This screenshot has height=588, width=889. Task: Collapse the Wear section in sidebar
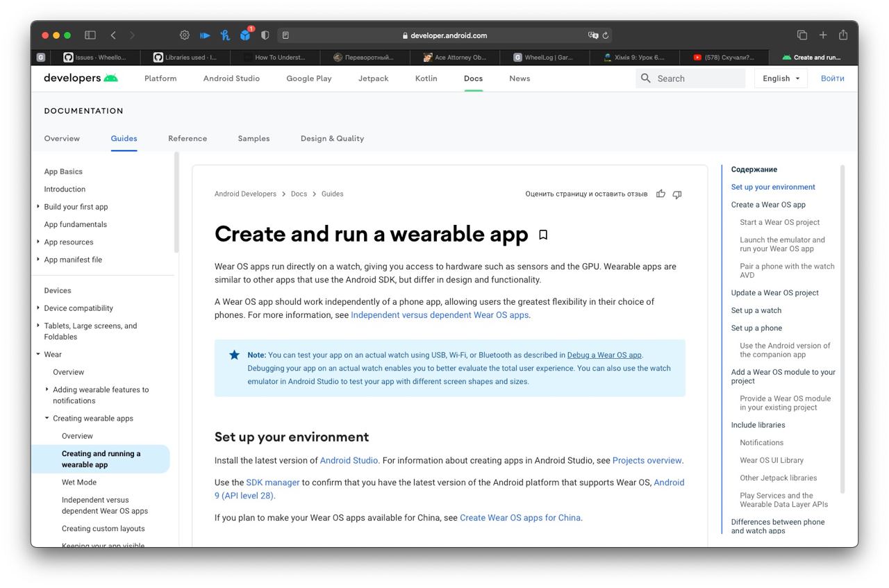38,354
